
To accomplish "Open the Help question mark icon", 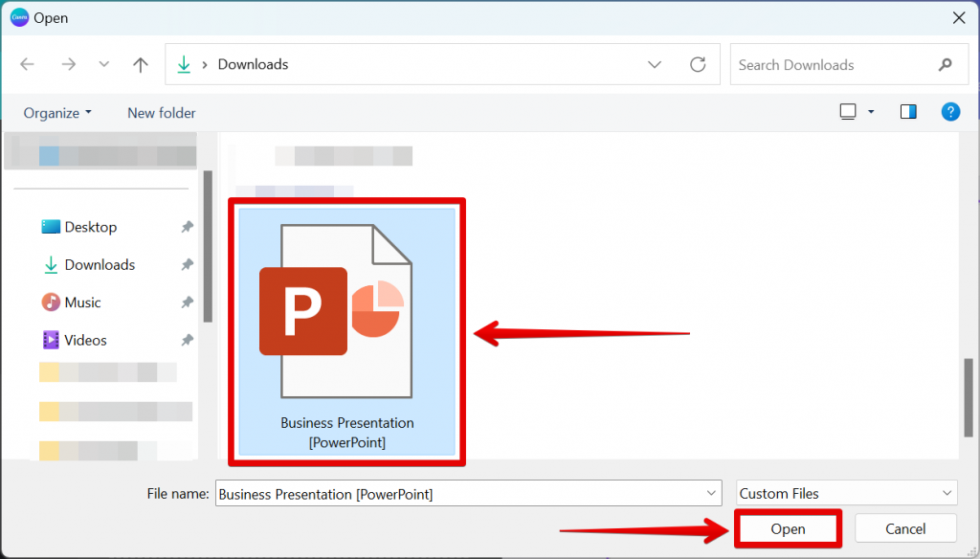I will pyautogui.click(x=949, y=112).
